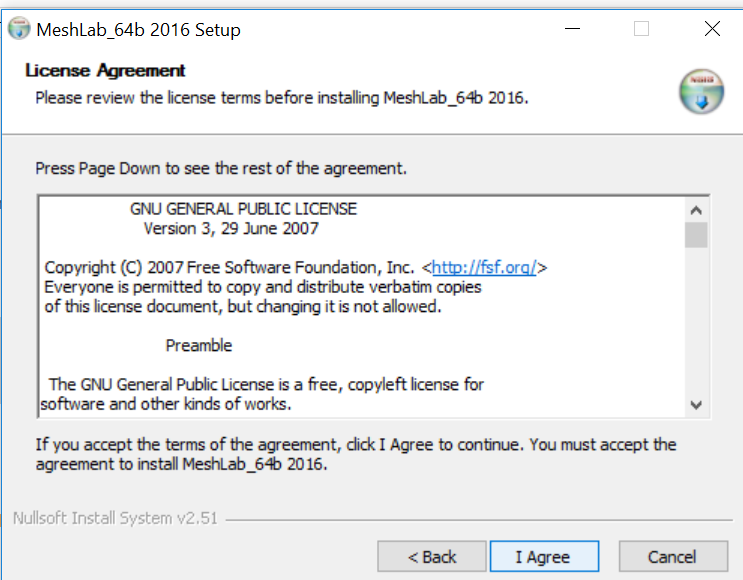
Task: Click the GNU GENERAL PUBLIC LICENSE heading
Action: (x=243, y=209)
